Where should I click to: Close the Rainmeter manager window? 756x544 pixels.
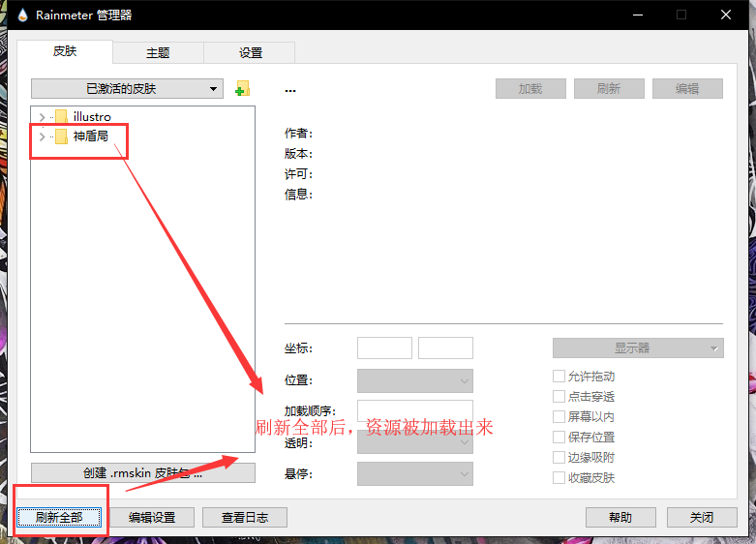[x=726, y=15]
